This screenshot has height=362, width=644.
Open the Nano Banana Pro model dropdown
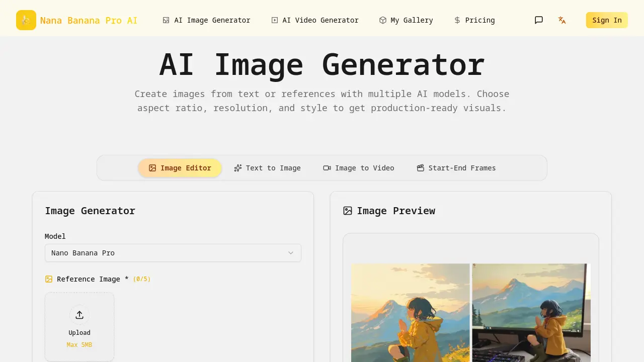[173, 253]
